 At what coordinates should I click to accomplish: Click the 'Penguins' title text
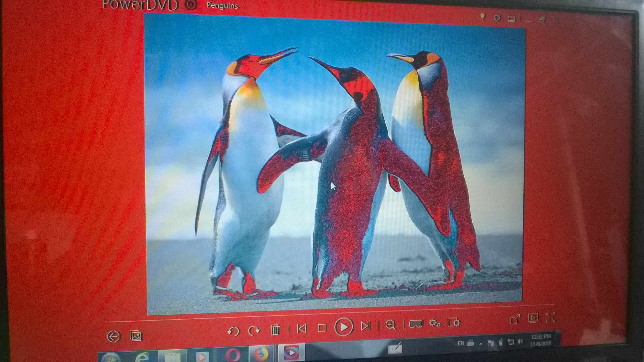click(222, 6)
